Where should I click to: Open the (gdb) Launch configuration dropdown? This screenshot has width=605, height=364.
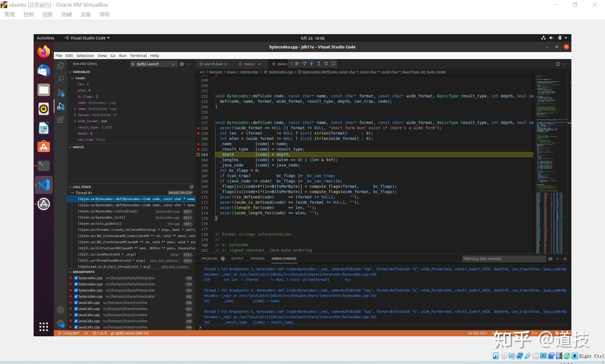(173, 64)
